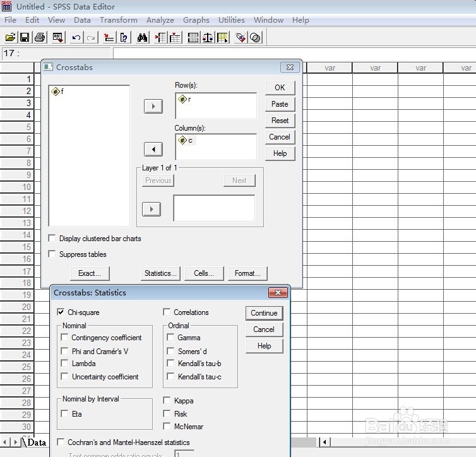The height and width of the screenshot is (457, 476).
Task: Open the File menu
Action: click(x=10, y=20)
